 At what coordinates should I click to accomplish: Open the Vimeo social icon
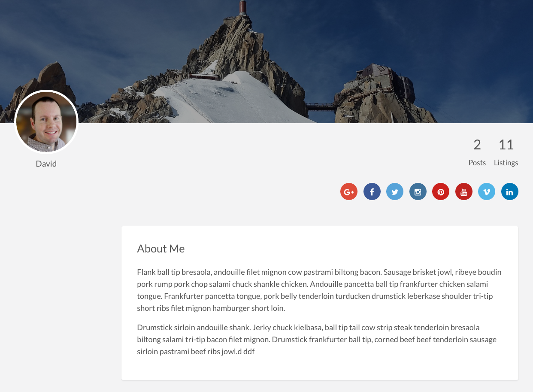487,191
